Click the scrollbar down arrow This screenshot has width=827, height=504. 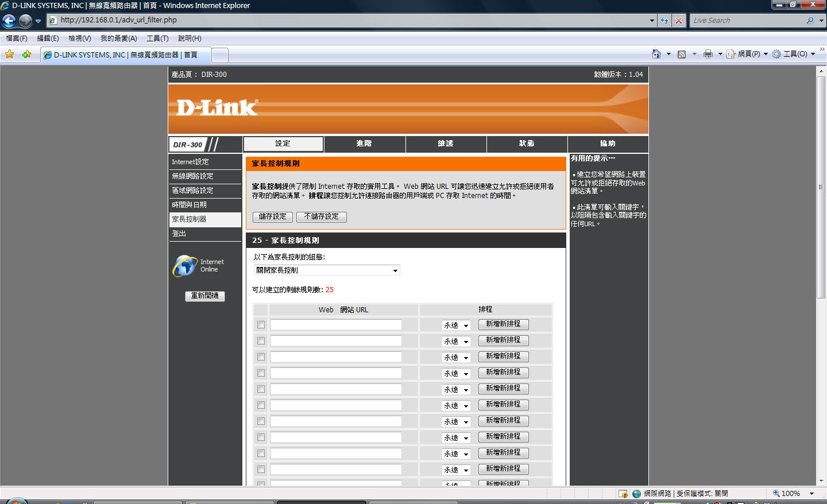click(x=821, y=481)
